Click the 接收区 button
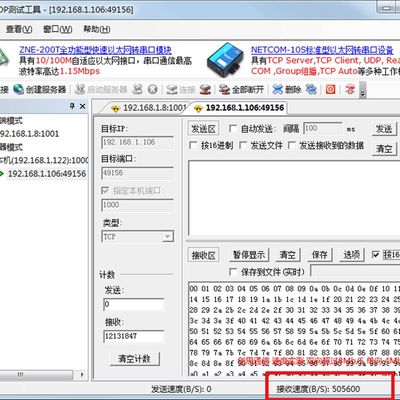400x400 pixels. click(203, 255)
